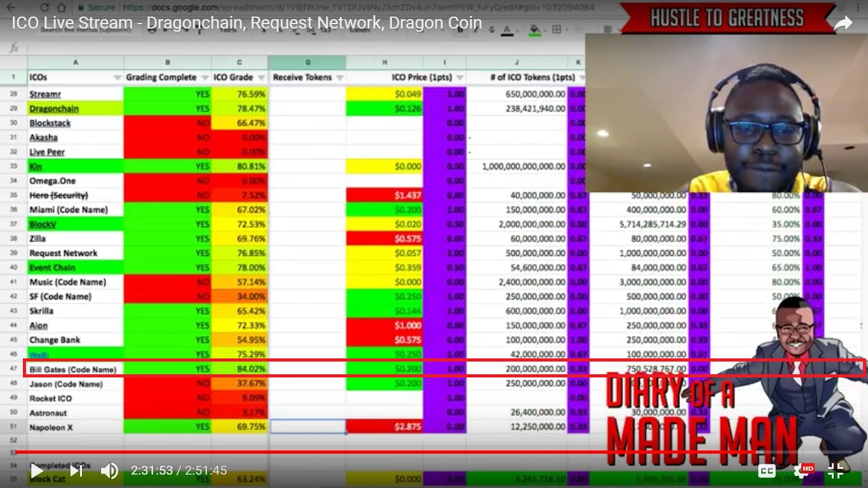Select the Zilla cell

pos(76,239)
